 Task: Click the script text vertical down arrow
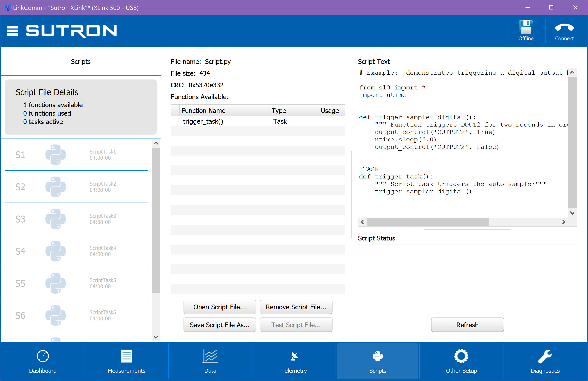572,213
